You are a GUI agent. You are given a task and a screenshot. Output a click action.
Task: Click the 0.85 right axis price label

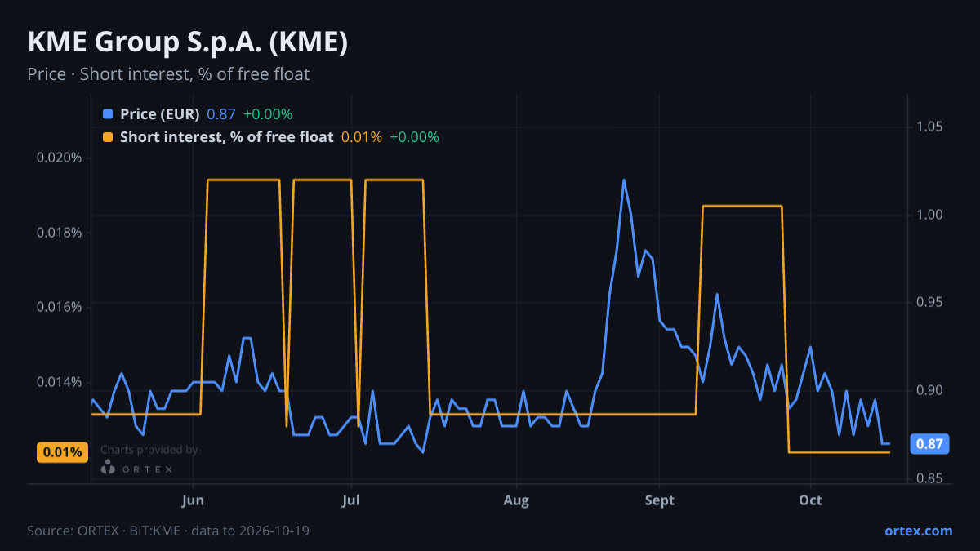click(x=929, y=478)
